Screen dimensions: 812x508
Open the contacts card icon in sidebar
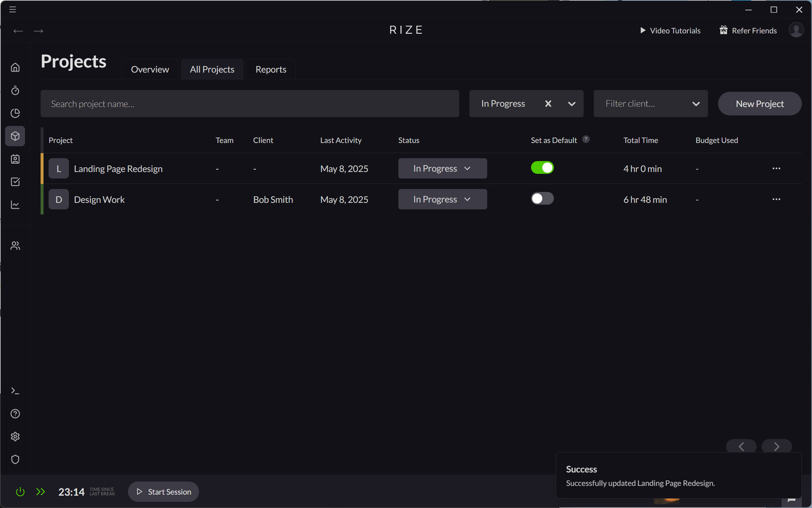click(15, 159)
